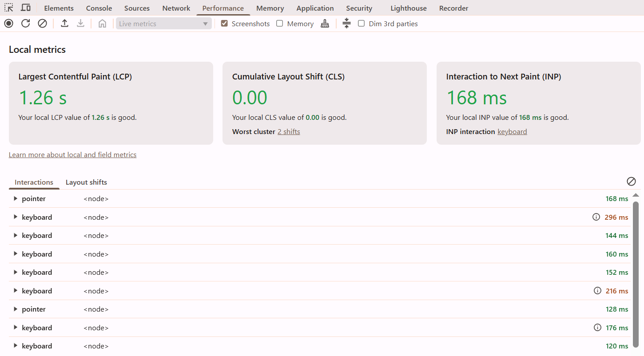
Task: Start recording a performance trace
Action: 8,23
